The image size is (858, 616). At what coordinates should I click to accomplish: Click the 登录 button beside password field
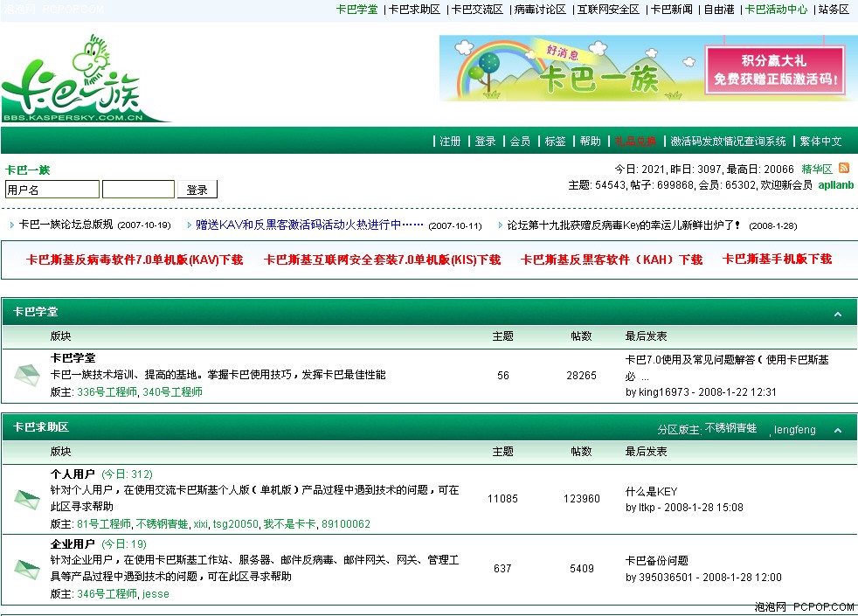pyautogui.click(x=197, y=190)
